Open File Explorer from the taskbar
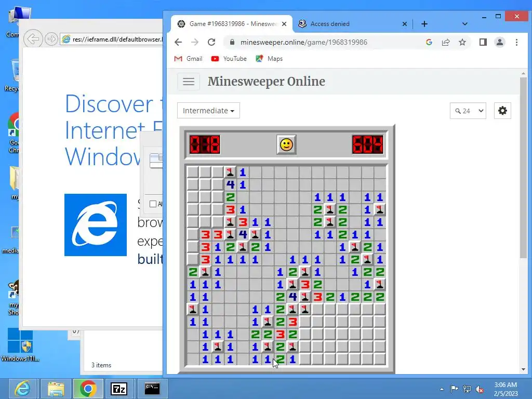This screenshot has height=399, width=532. pyautogui.click(x=56, y=389)
